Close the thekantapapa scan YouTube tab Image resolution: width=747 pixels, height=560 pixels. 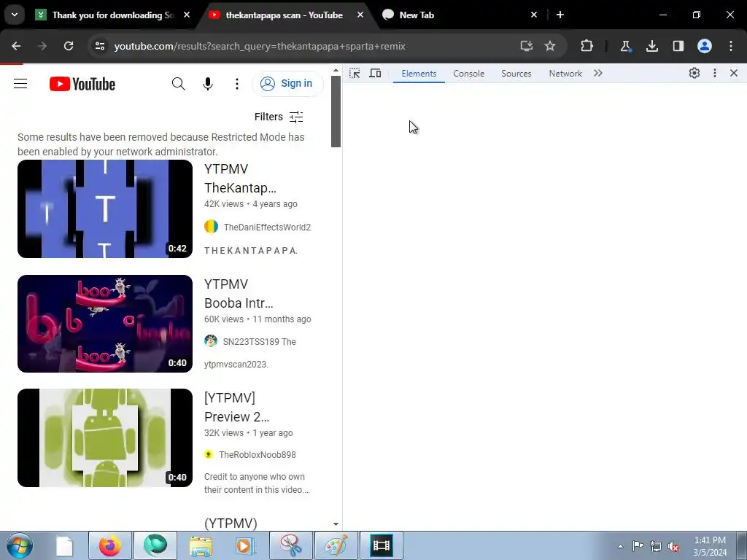(360, 15)
